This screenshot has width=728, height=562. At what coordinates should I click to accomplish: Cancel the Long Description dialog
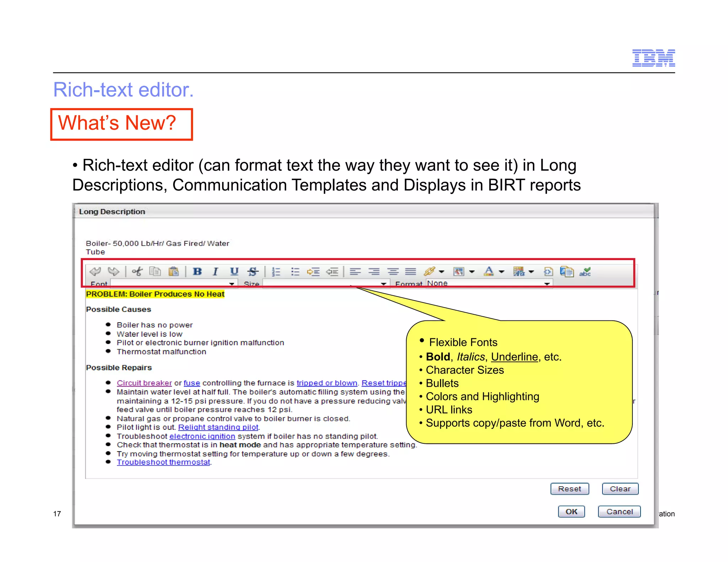619,512
